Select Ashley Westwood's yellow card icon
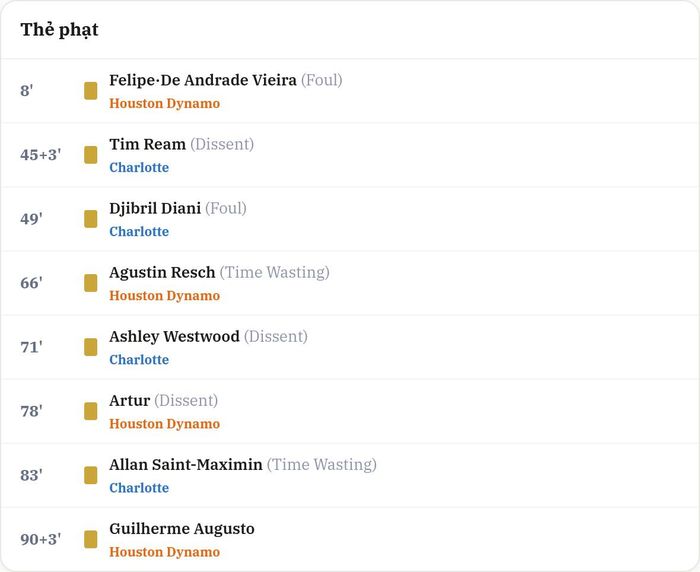The image size is (700, 572). (91, 347)
